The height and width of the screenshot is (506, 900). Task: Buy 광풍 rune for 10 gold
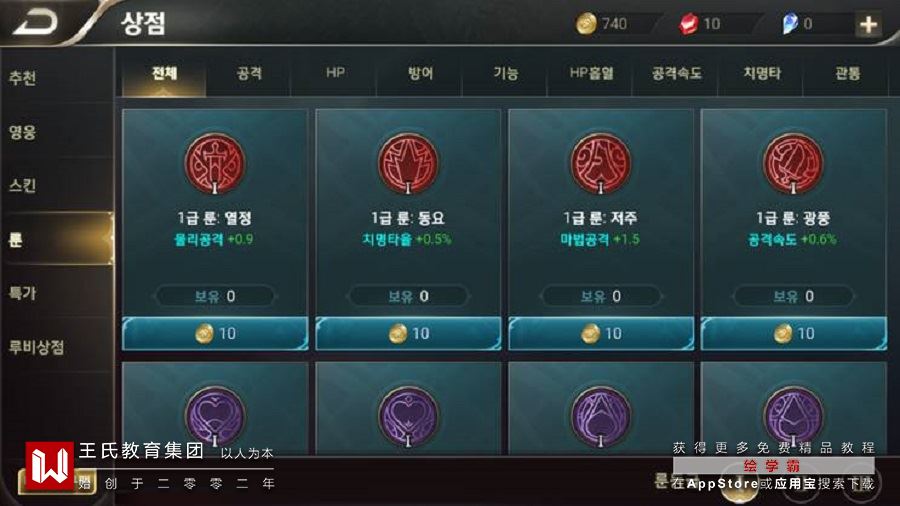793,333
